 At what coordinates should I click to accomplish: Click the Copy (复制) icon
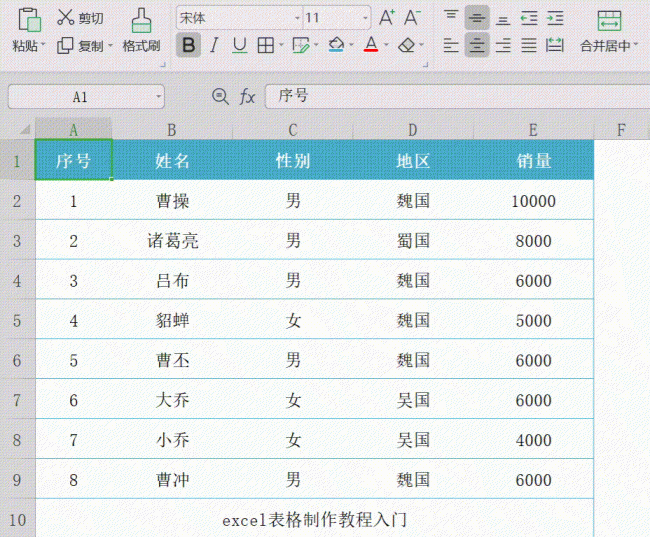65,46
